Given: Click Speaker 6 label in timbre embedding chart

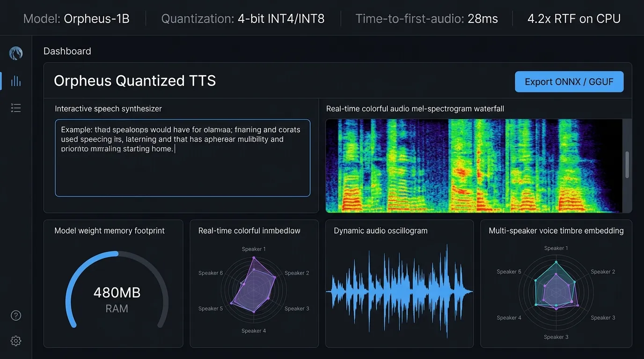Looking at the screenshot, I should point(509,272).
